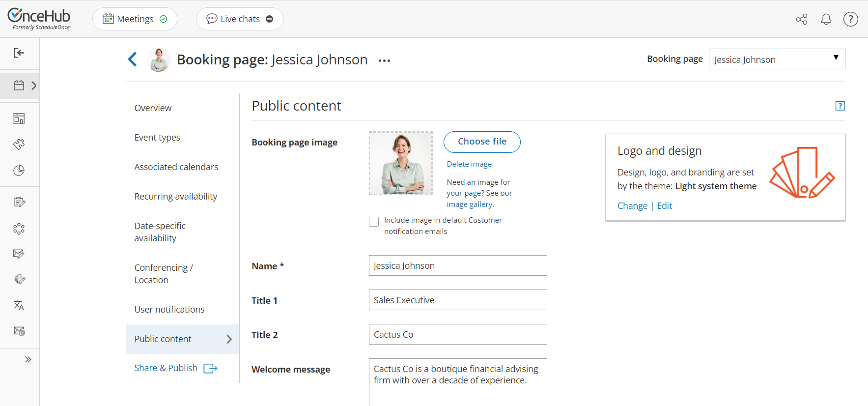Open the pie chart reports icon
The height and width of the screenshot is (406, 868).
19,171
